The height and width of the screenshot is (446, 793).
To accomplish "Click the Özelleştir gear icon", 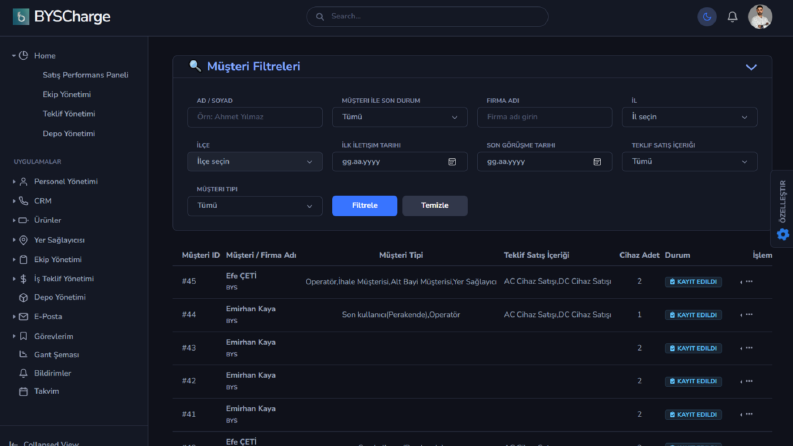I will (783, 234).
